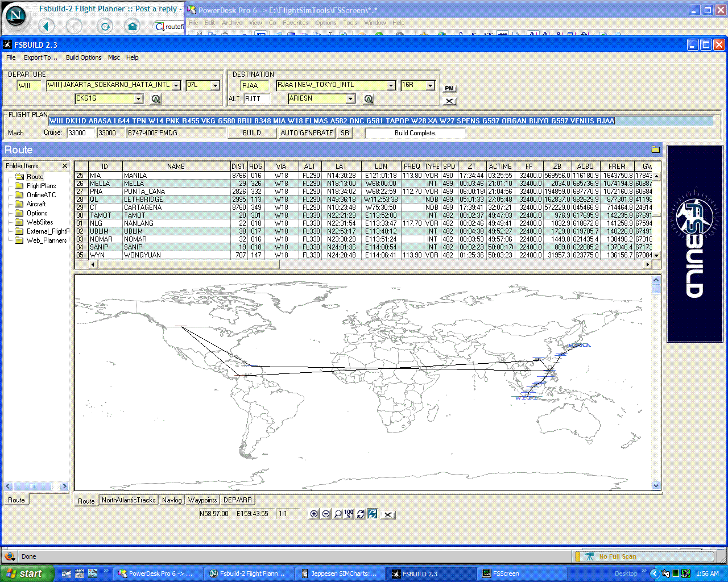Click the BUILD button
728x582 pixels.
point(252,133)
